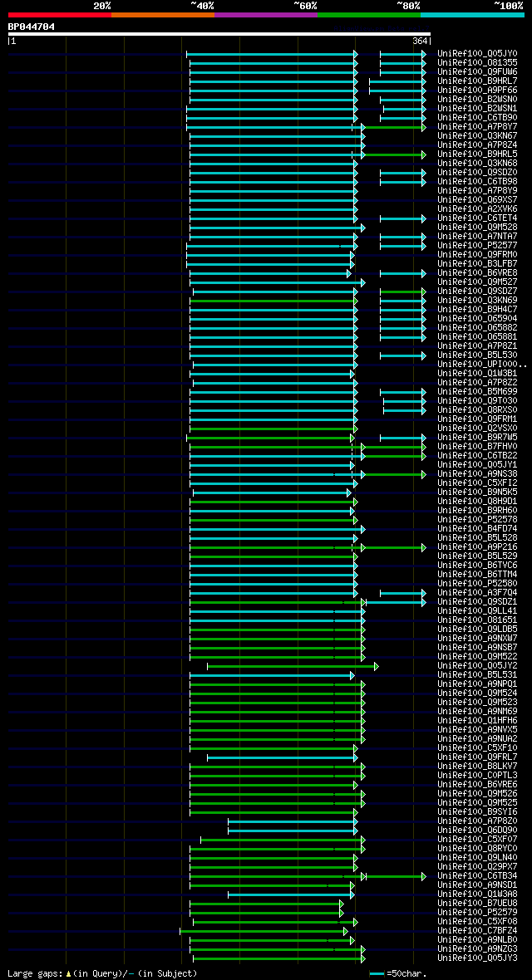Select the UniRef100_C6TB90 label
The width and height of the screenshot is (532, 980).
pyautogui.click(x=477, y=117)
